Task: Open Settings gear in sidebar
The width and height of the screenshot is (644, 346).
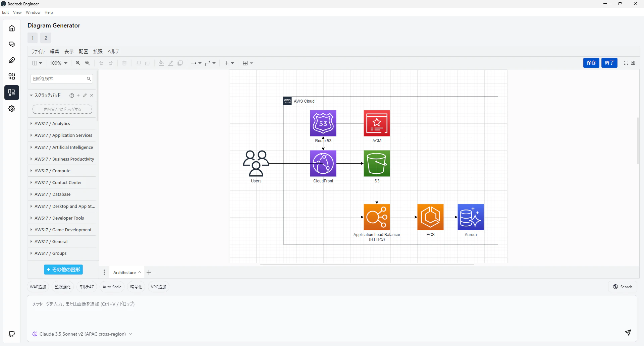Action: pos(12,109)
